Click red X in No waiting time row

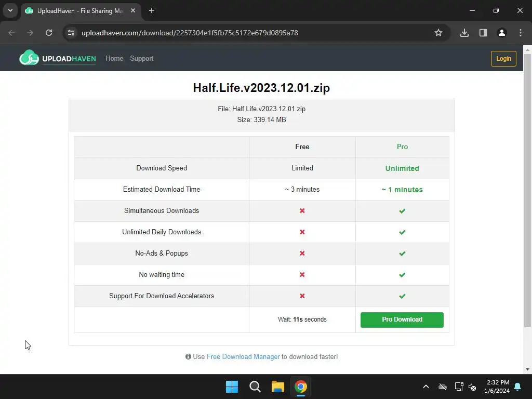(x=302, y=274)
